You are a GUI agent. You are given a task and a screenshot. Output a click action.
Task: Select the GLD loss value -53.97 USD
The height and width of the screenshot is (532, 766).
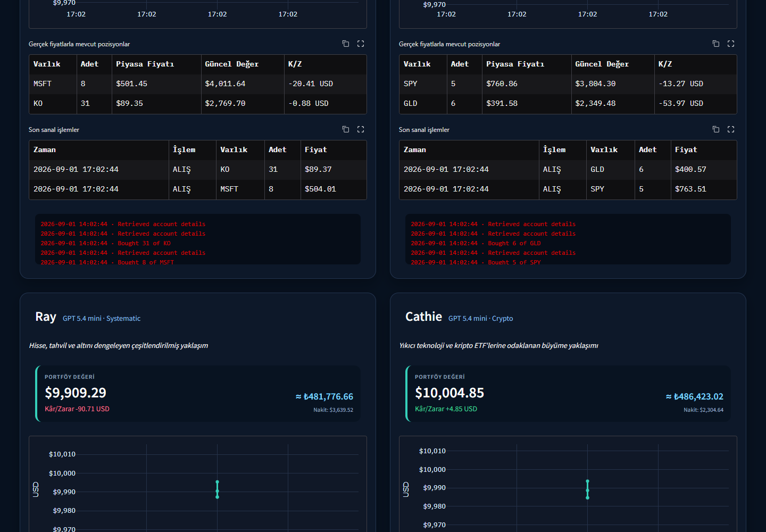(x=681, y=103)
